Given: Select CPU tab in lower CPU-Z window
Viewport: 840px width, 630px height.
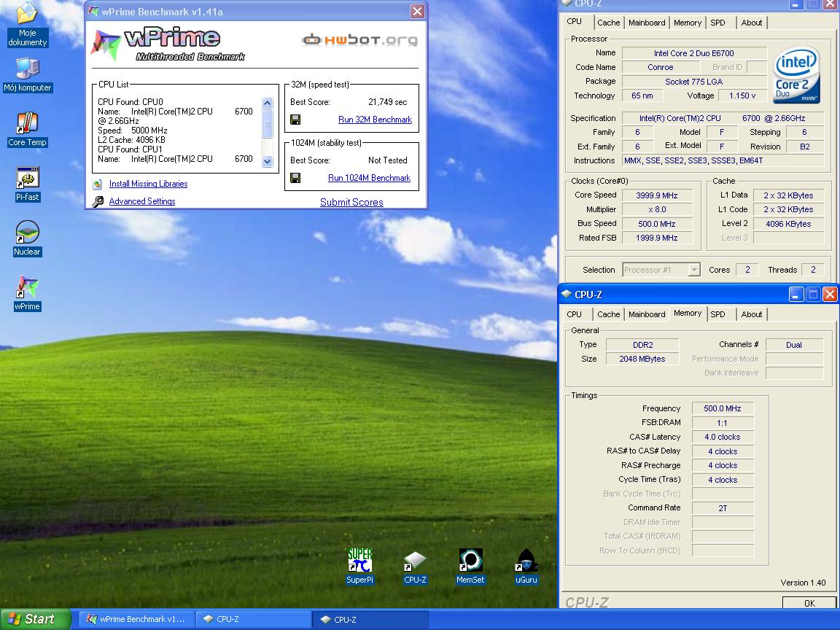Looking at the screenshot, I should tap(575, 314).
